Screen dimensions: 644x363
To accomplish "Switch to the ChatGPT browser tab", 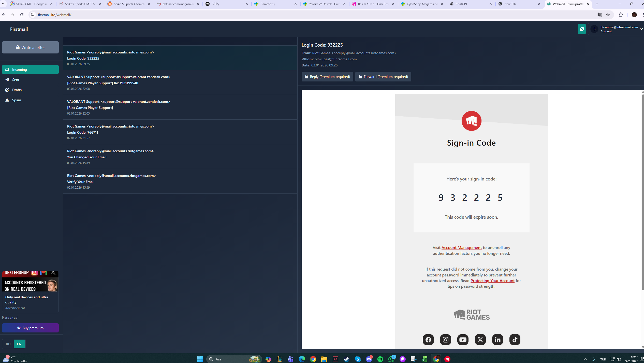I will pyautogui.click(x=471, y=4).
